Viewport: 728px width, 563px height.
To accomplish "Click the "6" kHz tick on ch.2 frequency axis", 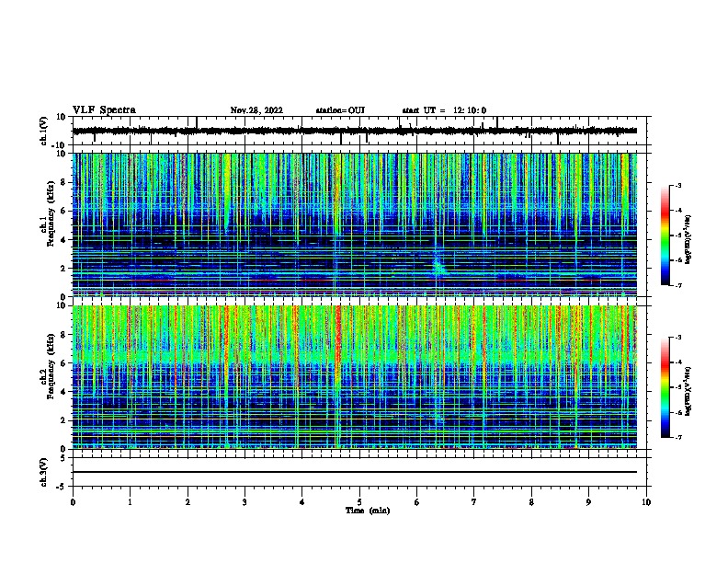I will click(64, 363).
